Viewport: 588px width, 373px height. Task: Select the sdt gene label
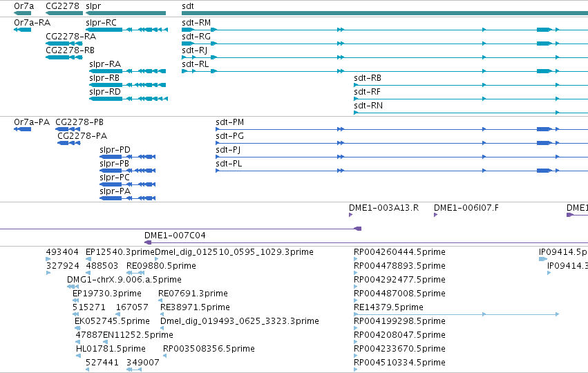point(188,6)
